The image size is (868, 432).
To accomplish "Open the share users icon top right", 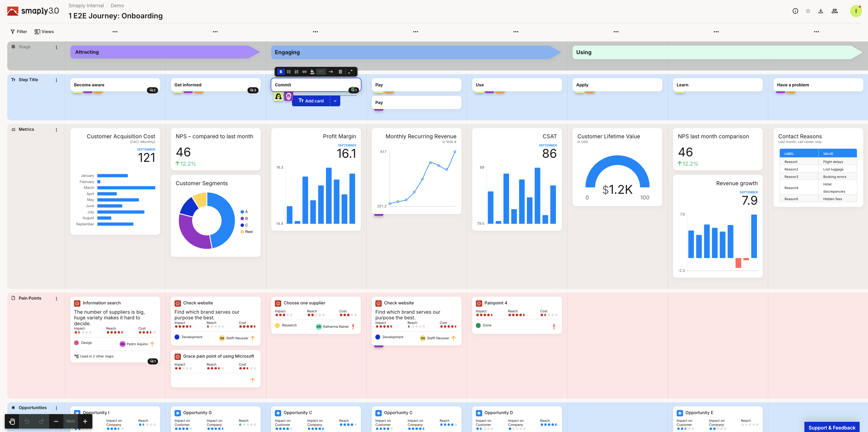I will click(x=835, y=11).
